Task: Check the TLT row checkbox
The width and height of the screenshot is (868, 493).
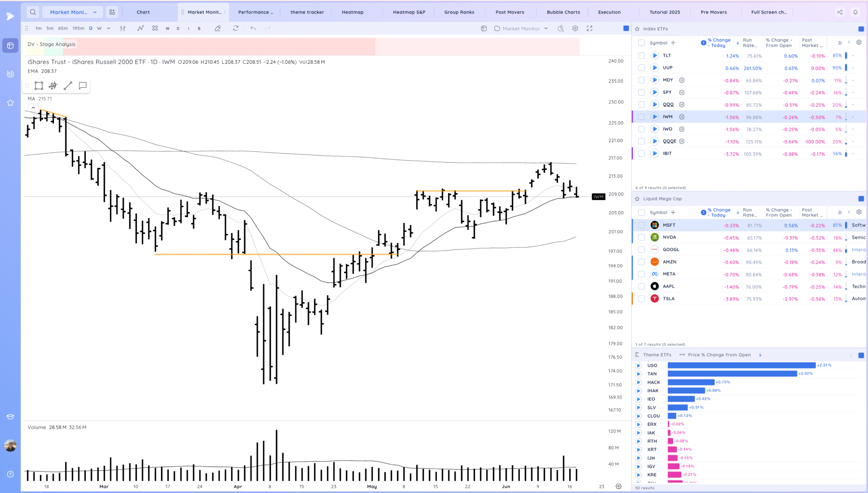Action: (x=641, y=56)
